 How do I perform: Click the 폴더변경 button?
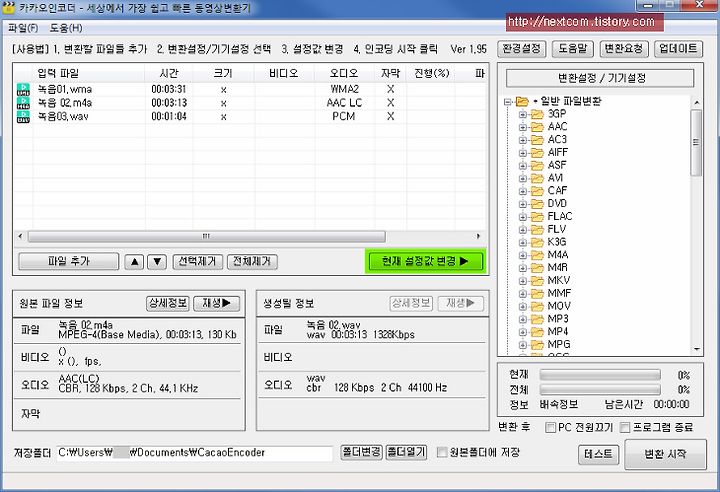(x=361, y=452)
